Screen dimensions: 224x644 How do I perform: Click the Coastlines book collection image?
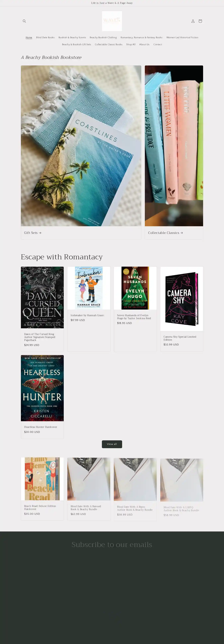(81, 146)
